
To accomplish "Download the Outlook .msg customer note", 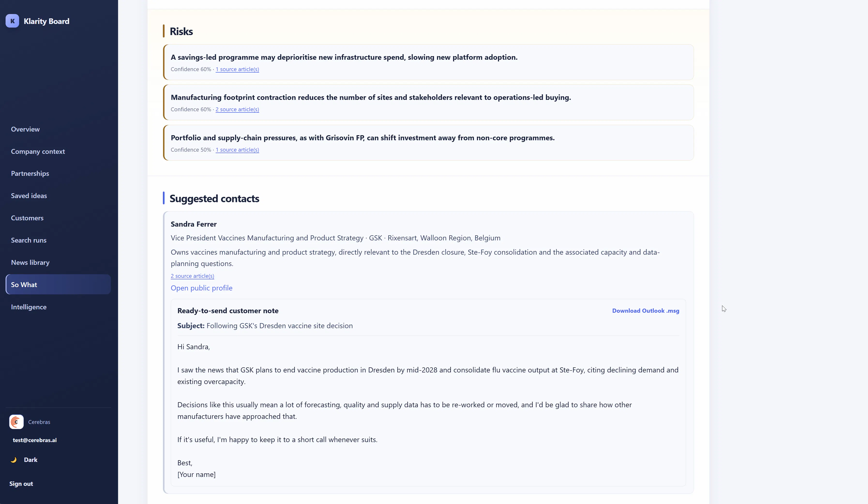I will (645, 311).
